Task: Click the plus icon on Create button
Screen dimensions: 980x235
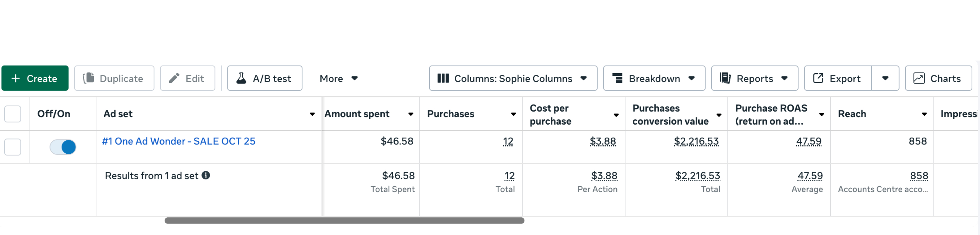Action: 16,79
